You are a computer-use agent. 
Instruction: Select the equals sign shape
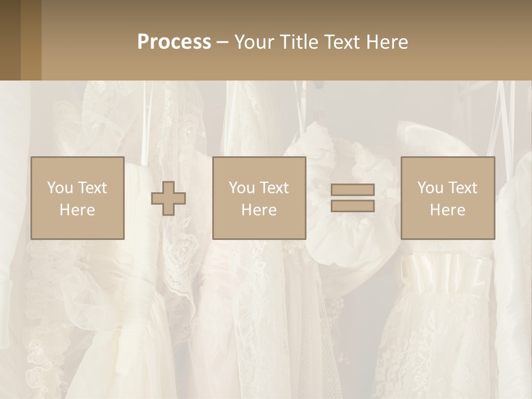click(352, 198)
